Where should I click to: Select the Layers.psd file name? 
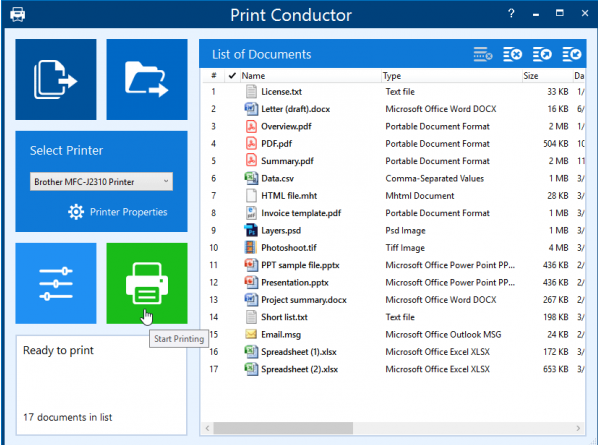[281, 231]
